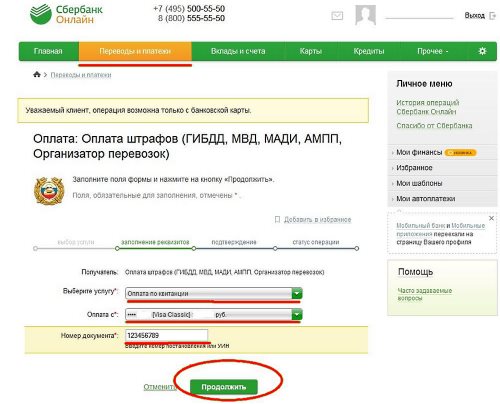This screenshot has width=500, height=404.
Task: Expand the Мои автоплатежи section
Action: pyautogui.click(x=425, y=198)
